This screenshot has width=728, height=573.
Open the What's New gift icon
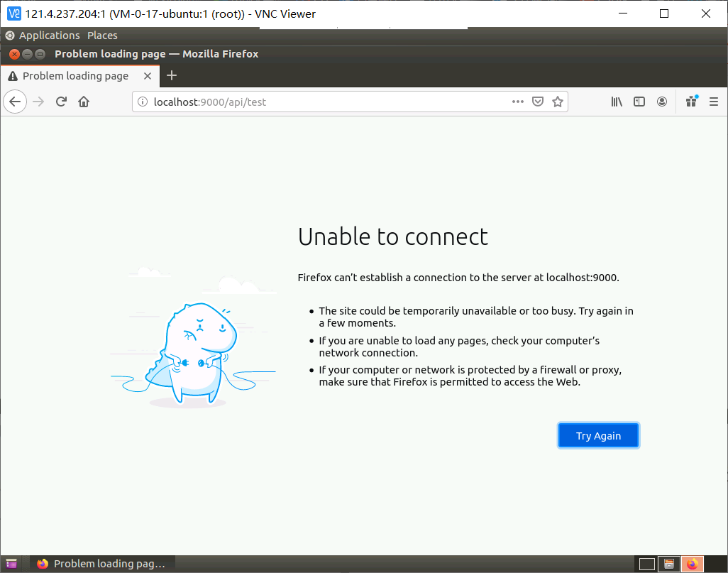pyautogui.click(x=692, y=102)
